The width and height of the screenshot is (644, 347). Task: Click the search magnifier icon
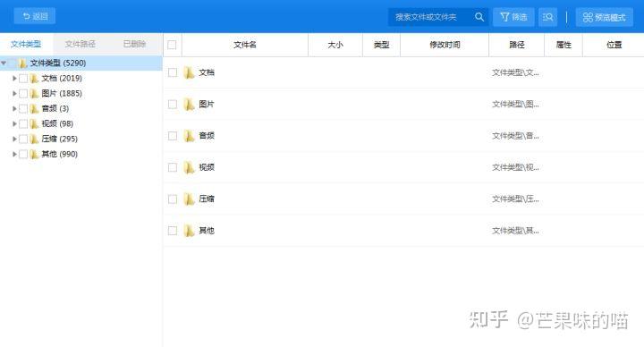479,17
